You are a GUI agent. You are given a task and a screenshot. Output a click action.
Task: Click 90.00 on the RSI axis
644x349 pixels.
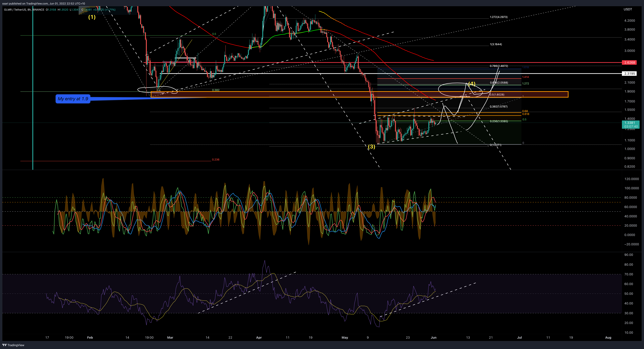629,255
